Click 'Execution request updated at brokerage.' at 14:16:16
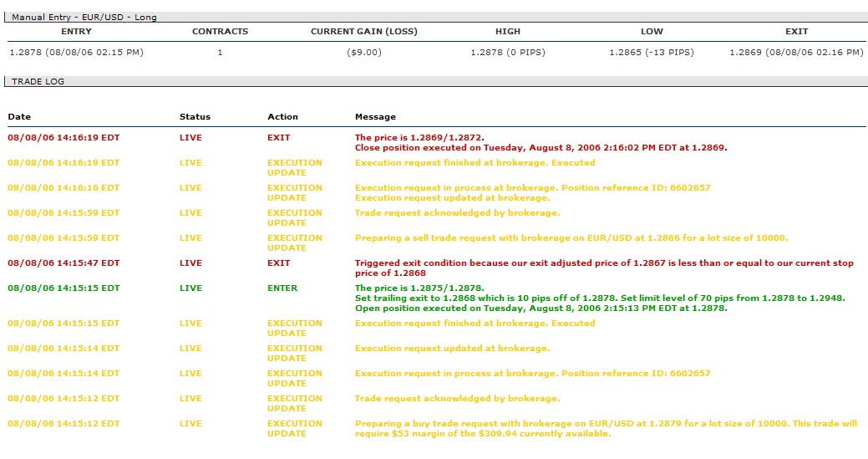The image size is (868, 459). tap(452, 197)
